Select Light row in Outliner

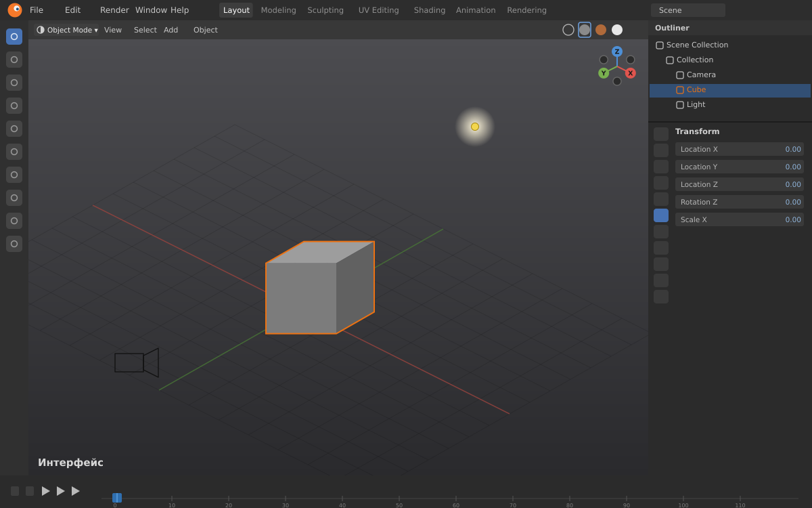click(x=730, y=105)
